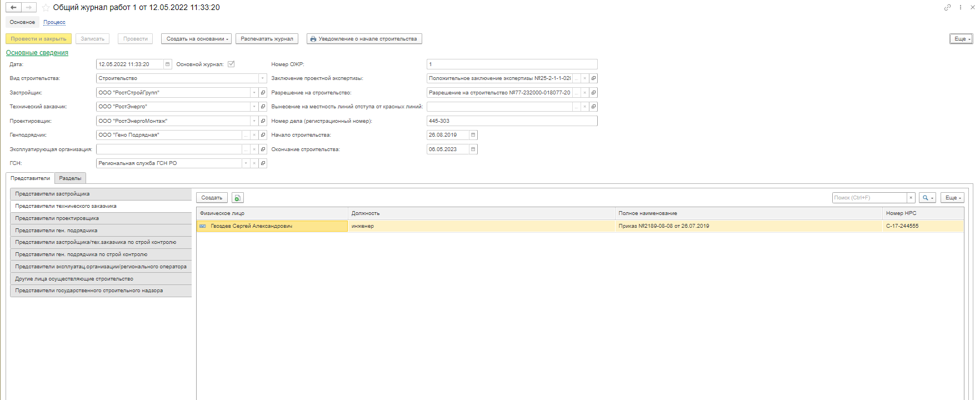Add journal to favorites with star icon
This screenshot has width=980, height=400.
click(46, 8)
